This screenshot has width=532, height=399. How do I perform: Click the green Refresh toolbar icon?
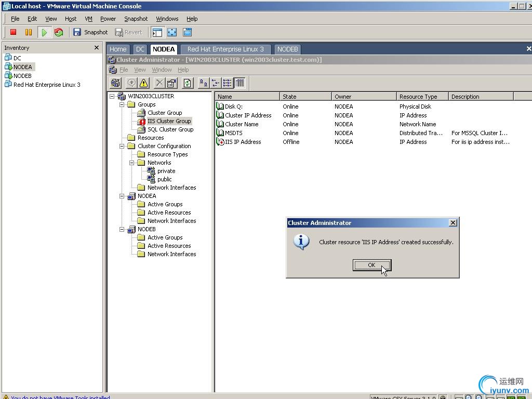(187, 83)
